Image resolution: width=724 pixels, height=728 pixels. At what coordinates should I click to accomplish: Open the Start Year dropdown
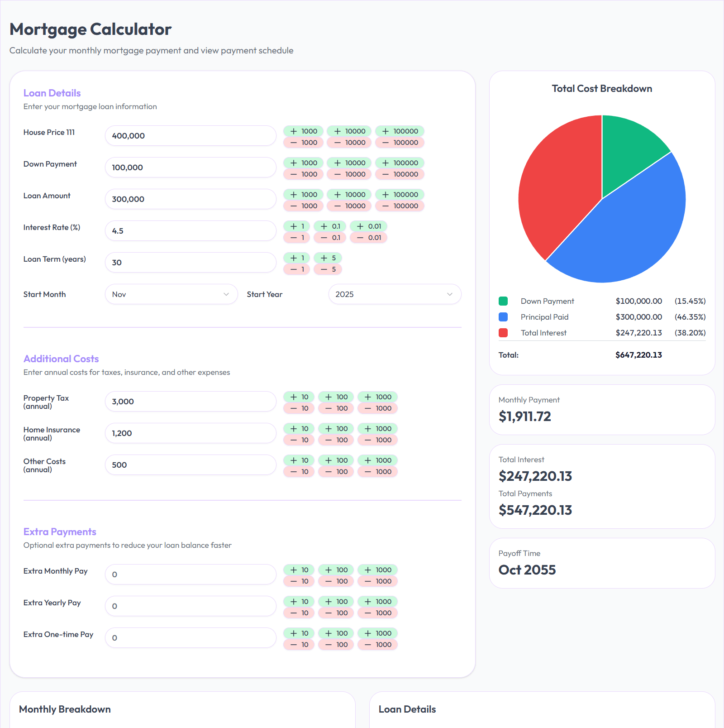[394, 294]
